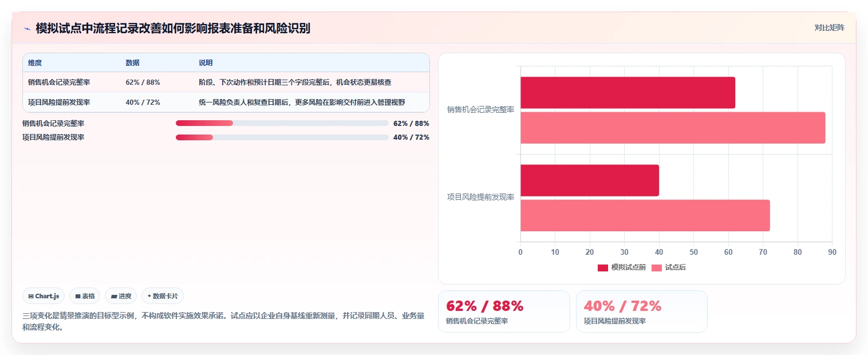This screenshot has height=355, width=868.
Task: Click the page title 模拟试点中流程记录改善
Action: 173,28
